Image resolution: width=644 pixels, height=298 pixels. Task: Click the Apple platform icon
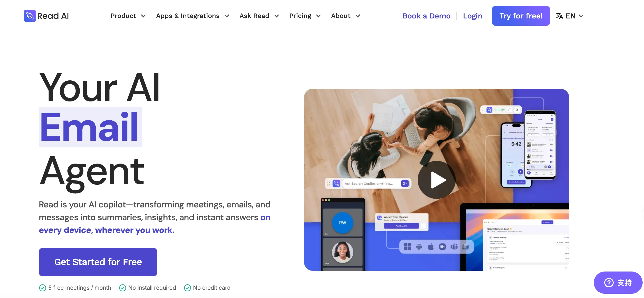click(430, 246)
